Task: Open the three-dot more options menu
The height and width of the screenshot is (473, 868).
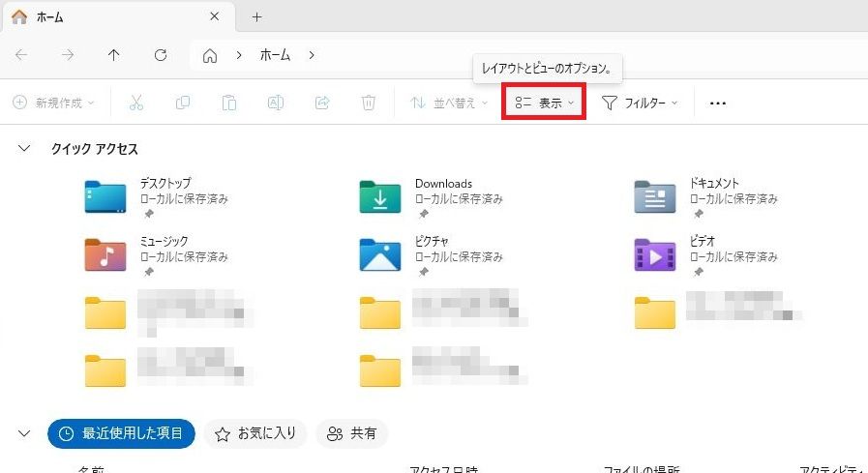Action: click(x=717, y=103)
